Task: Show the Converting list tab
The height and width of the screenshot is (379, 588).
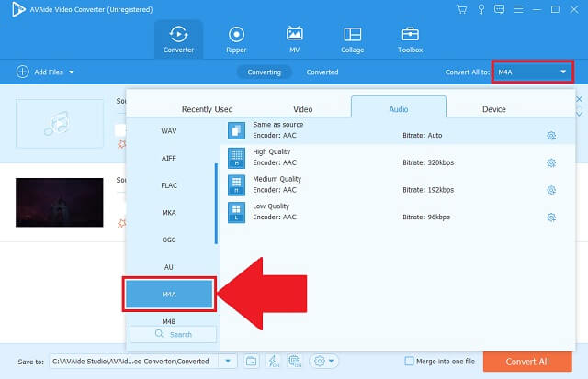Action: pos(264,72)
